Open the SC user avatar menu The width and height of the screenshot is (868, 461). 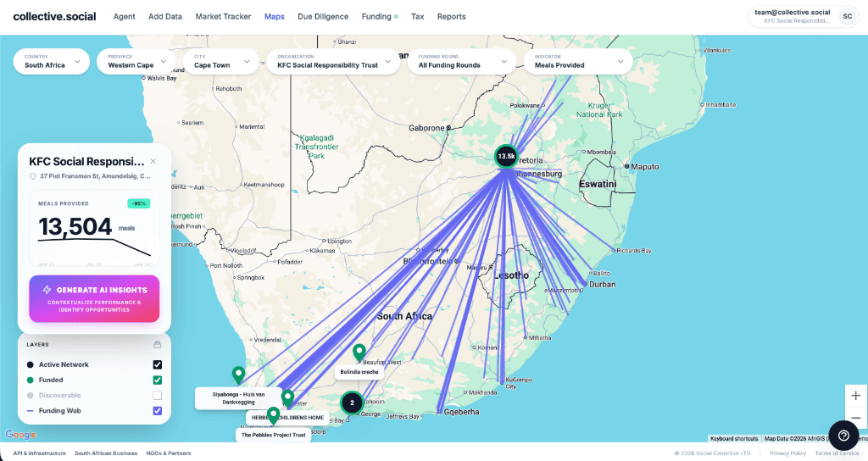[847, 17]
